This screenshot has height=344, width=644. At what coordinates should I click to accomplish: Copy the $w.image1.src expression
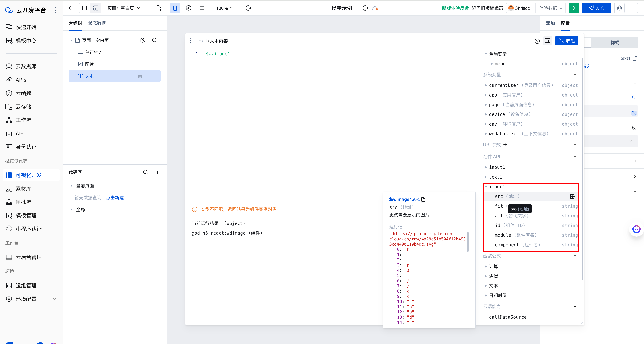pos(423,200)
